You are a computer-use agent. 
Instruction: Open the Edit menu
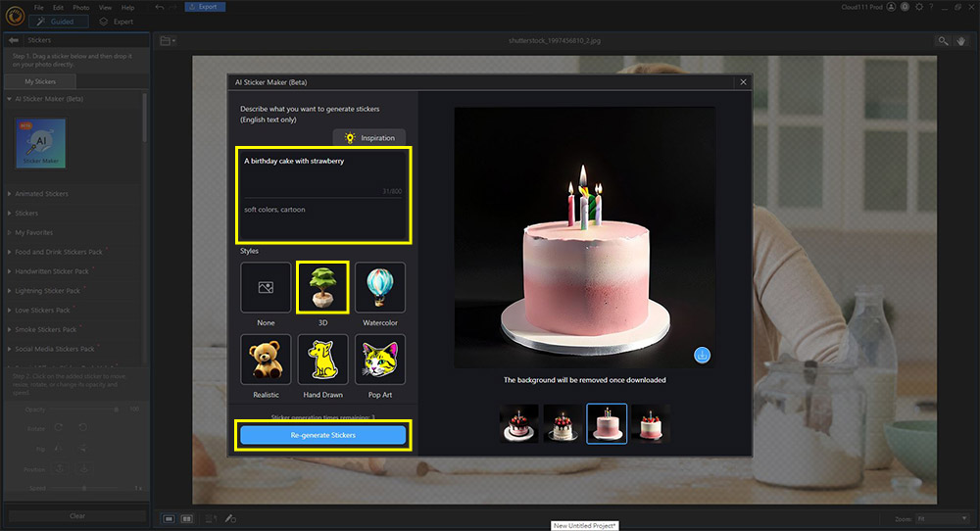(58, 8)
